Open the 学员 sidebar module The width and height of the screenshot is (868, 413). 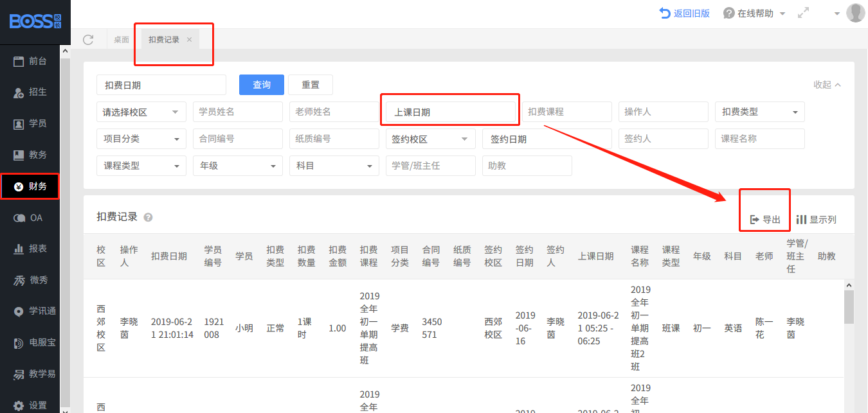coord(30,123)
